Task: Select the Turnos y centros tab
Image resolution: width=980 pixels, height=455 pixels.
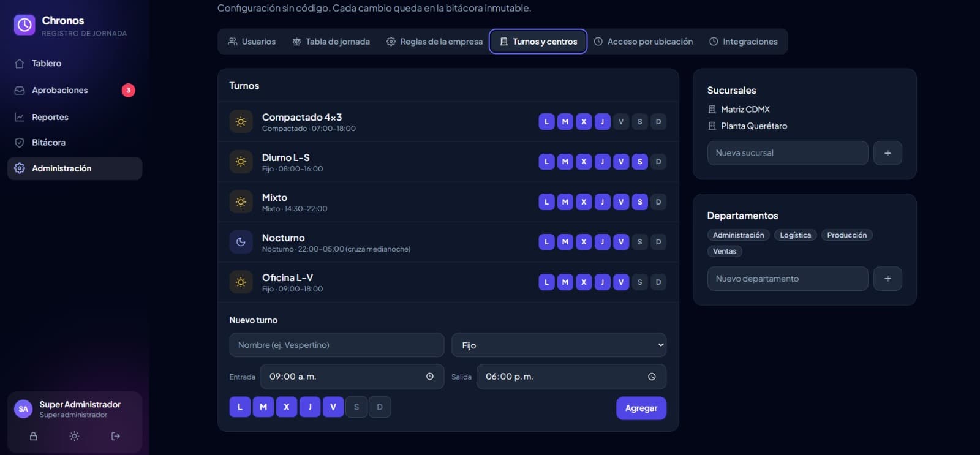Action: point(538,42)
